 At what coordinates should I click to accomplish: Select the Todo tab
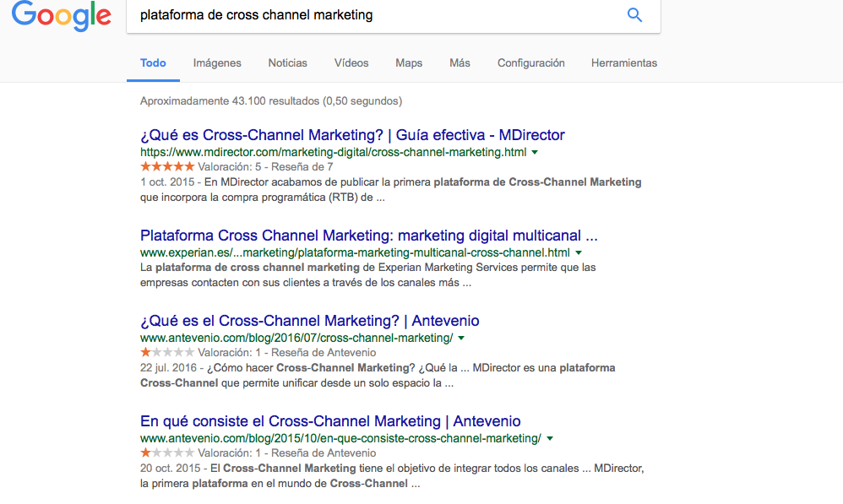pos(153,62)
